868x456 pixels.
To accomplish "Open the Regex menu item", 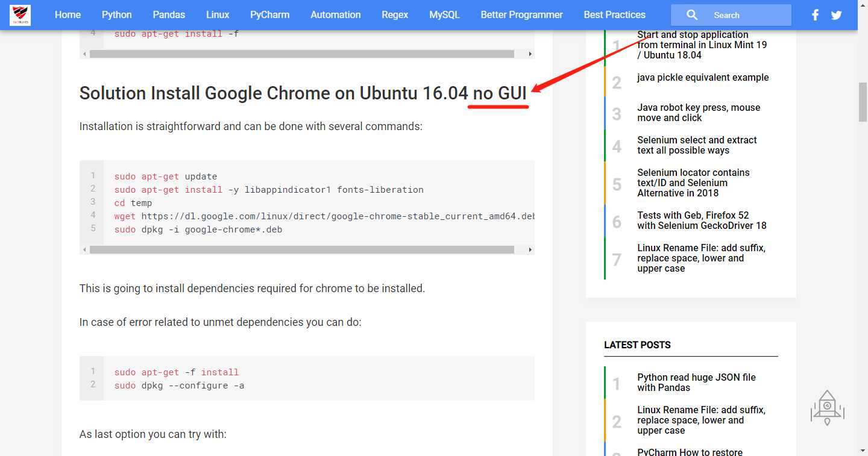I will pyautogui.click(x=395, y=15).
